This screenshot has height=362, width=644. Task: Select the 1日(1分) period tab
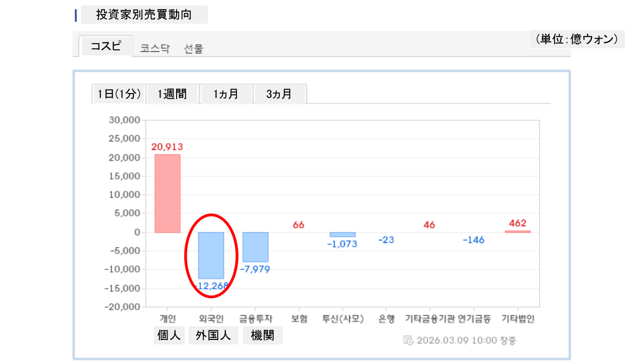(x=119, y=94)
